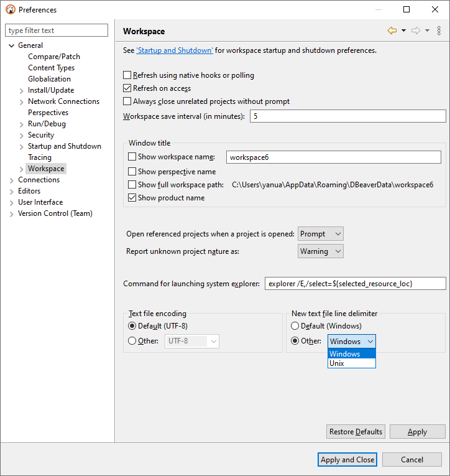
Task: Open the back history dropdown arrow
Action: (x=403, y=30)
